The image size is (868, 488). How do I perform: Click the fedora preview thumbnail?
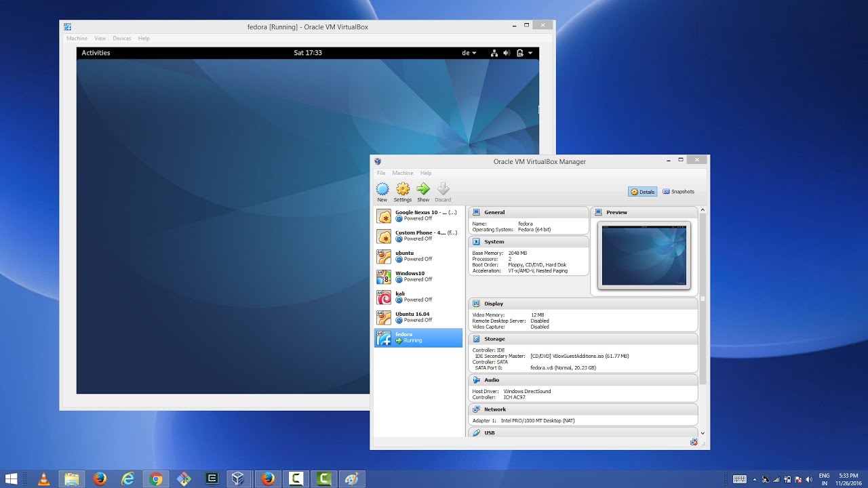pyautogui.click(x=644, y=256)
